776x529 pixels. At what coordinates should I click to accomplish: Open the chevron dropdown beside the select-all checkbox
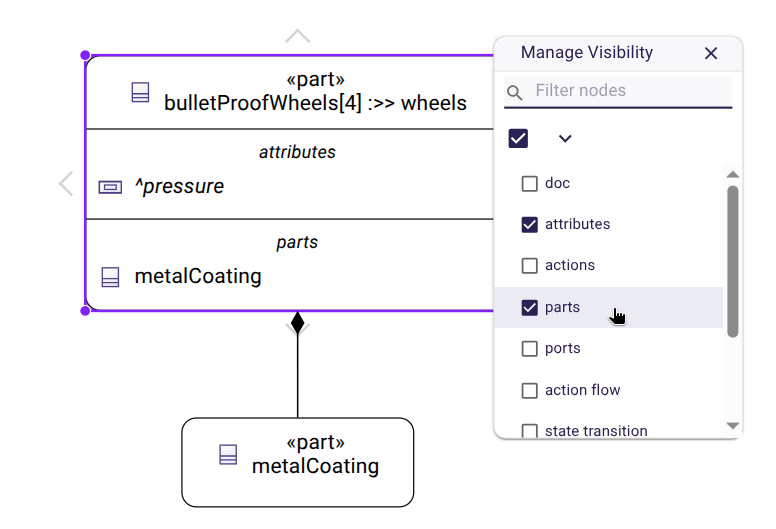pos(565,138)
